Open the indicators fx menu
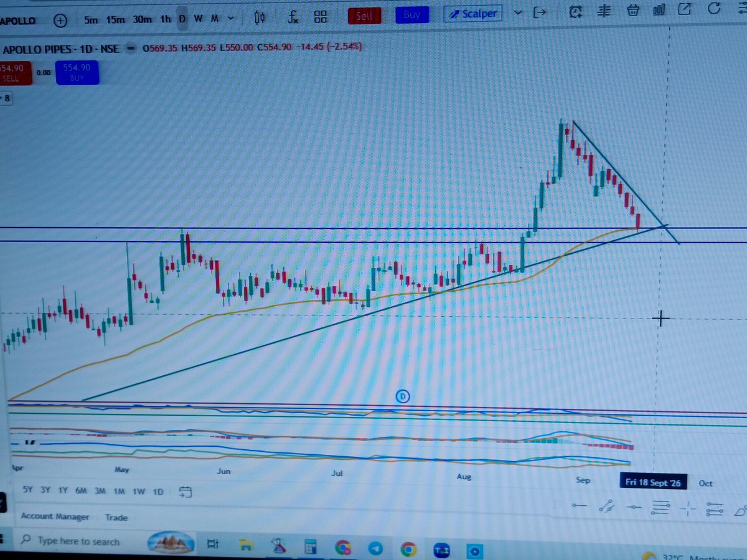The image size is (747, 560). [x=294, y=17]
